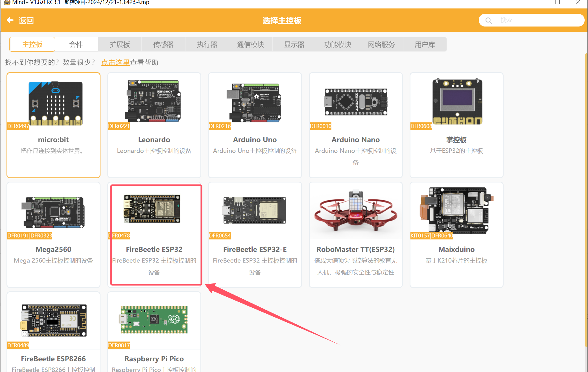
Task: Click the 点击这里 help link
Action: [x=115, y=62]
